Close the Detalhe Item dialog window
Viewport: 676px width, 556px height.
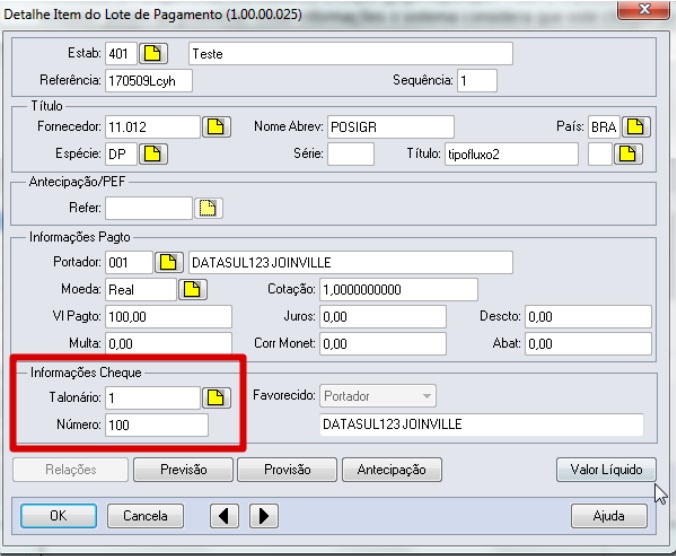tap(644, 9)
